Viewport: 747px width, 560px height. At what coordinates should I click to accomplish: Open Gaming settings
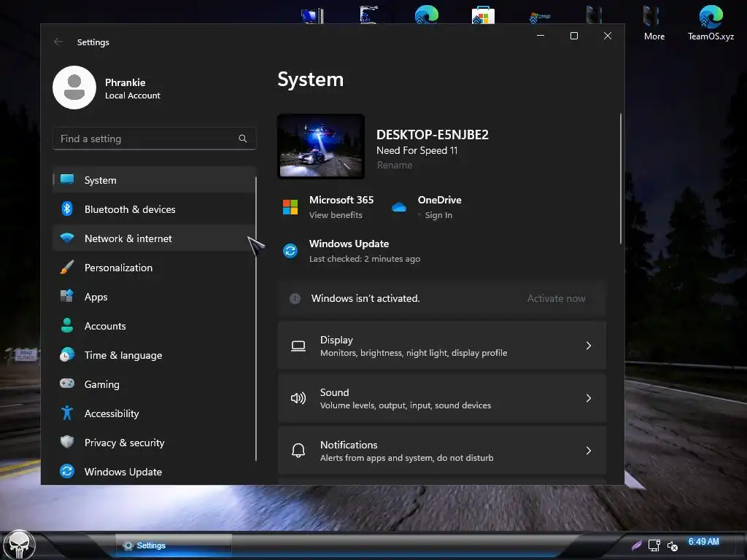[154, 384]
